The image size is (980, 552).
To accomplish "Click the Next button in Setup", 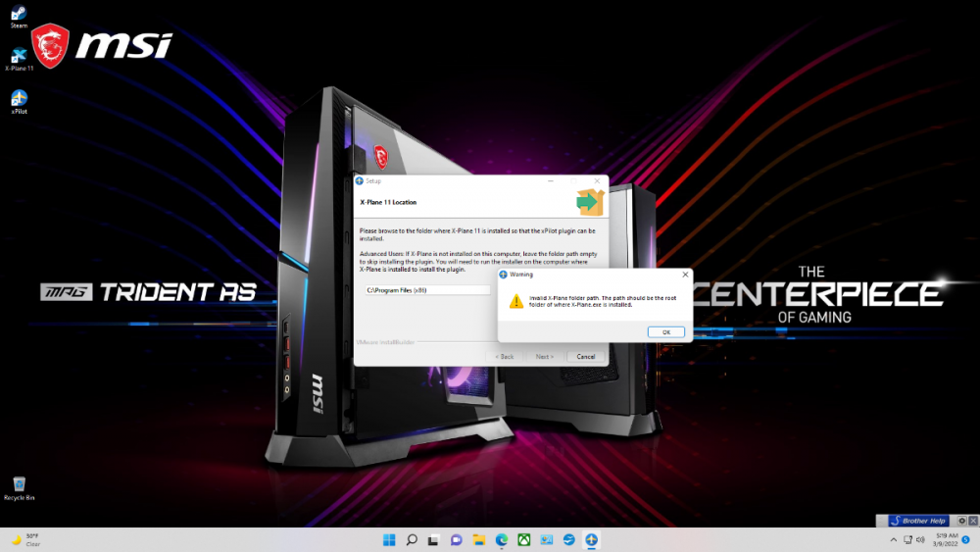I will coord(544,356).
